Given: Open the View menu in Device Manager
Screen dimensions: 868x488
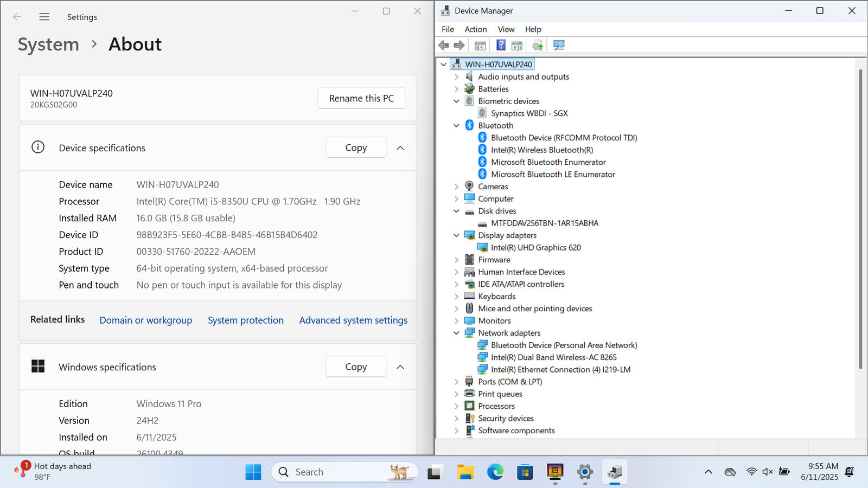Looking at the screenshot, I should point(506,29).
